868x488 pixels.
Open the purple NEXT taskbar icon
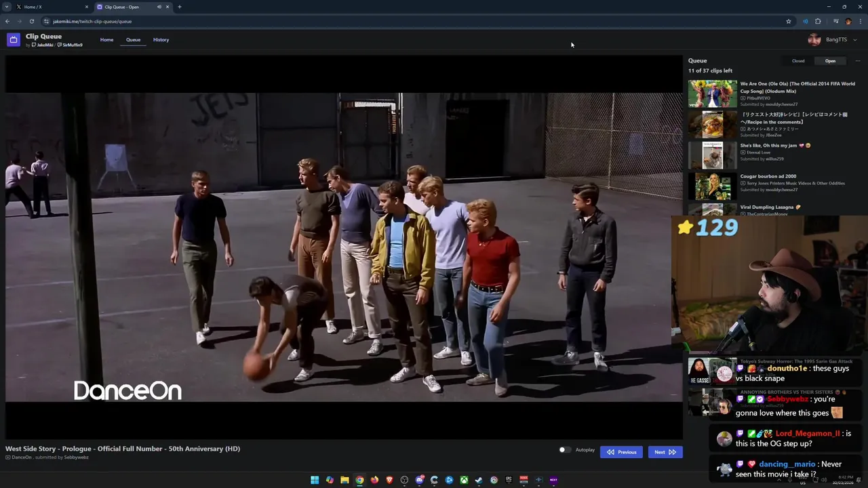tap(553, 480)
